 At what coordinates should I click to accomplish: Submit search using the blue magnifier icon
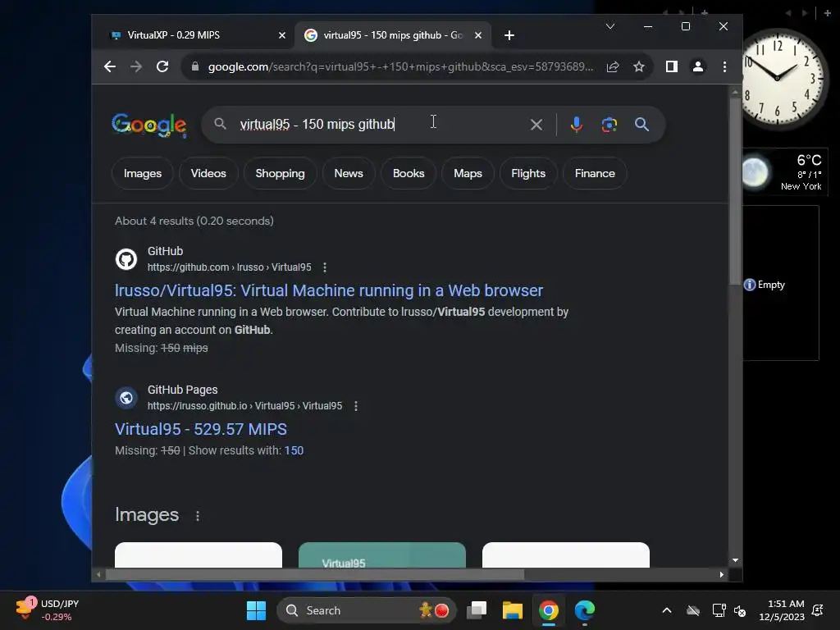tap(641, 125)
